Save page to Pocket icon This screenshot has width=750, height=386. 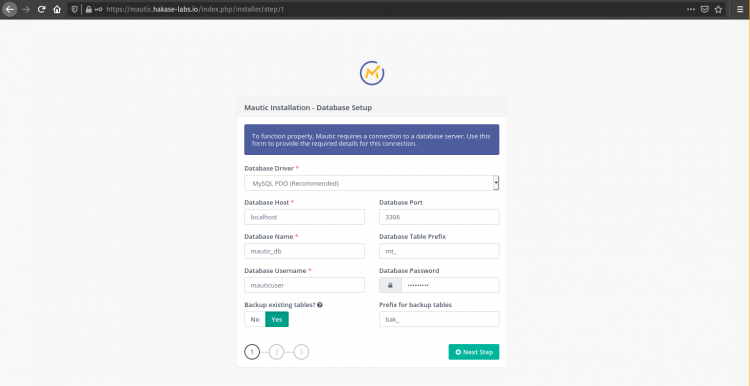[x=705, y=9]
